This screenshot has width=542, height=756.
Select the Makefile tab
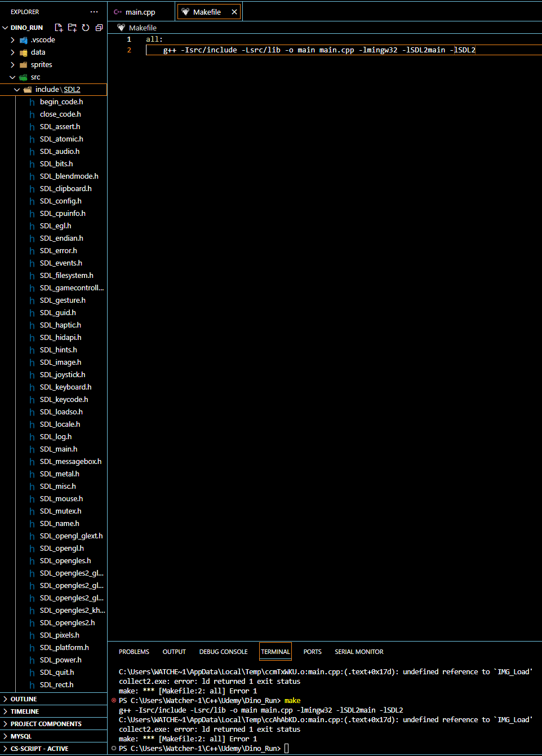[210, 12]
